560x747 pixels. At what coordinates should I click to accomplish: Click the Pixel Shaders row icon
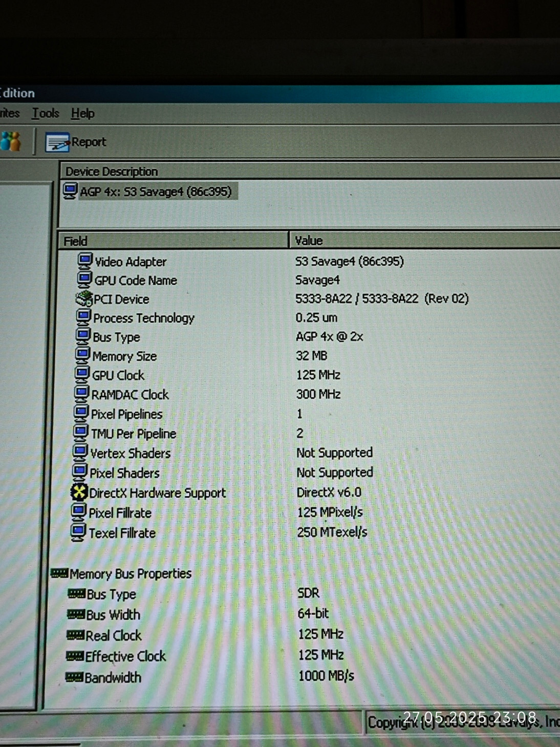[79, 473]
